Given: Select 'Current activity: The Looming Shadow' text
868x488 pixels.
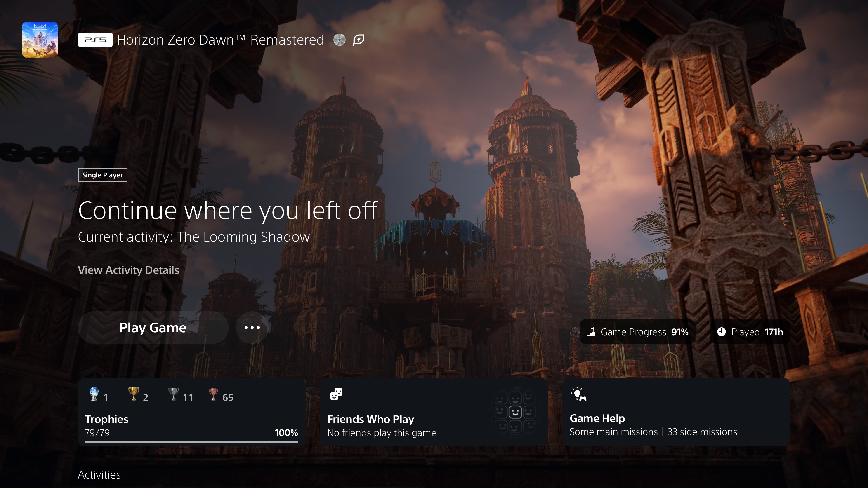Looking at the screenshot, I should pyautogui.click(x=194, y=237).
